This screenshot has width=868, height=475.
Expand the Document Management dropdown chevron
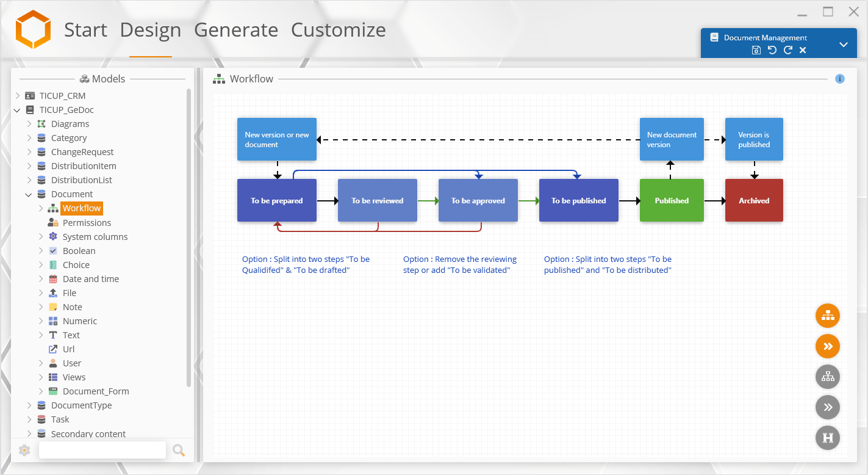[844, 45]
